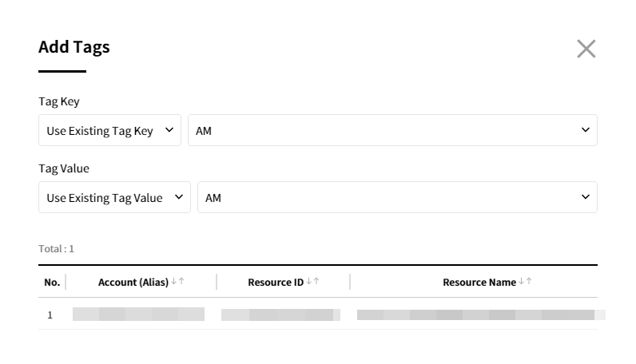Sort Account (Alias) column descending with down arrow
Viewport: 636px width, 364px height.
pyautogui.click(x=174, y=282)
